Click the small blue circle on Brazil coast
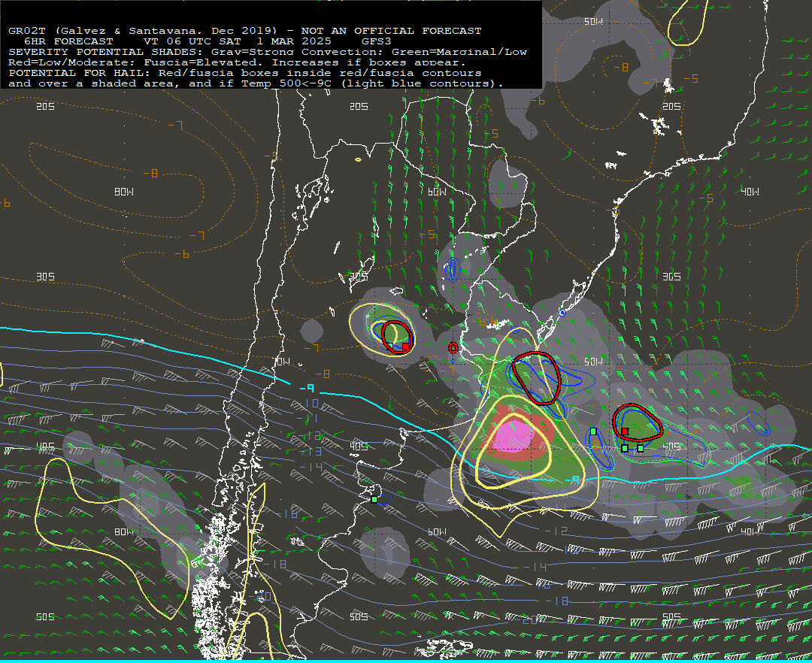The width and height of the screenshot is (812, 663). coord(562,313)
